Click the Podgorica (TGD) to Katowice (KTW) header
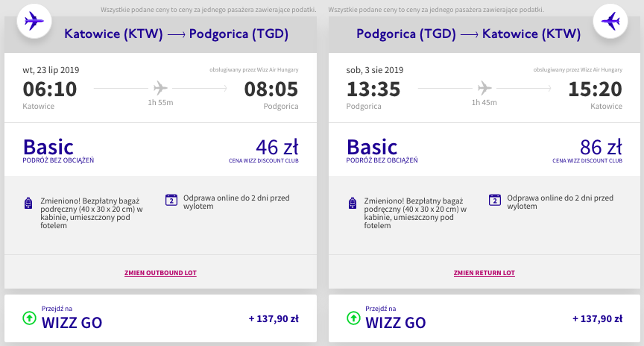This screenshot has height=346, width=644. pyautogui.click(x=468, y=34)
